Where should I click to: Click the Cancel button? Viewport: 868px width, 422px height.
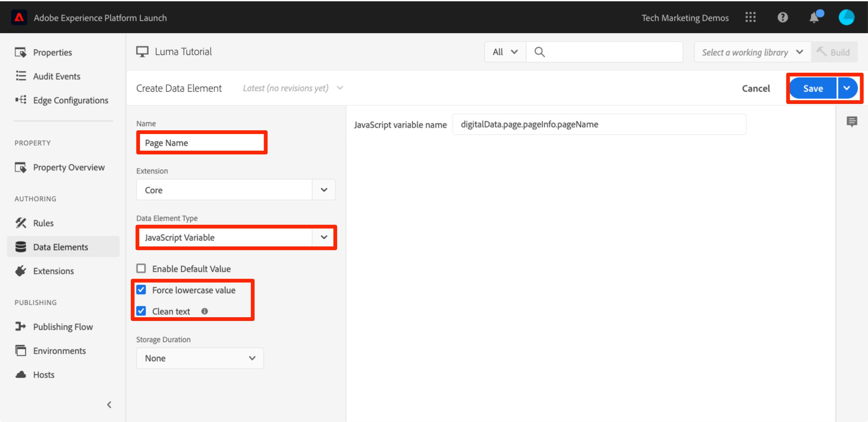(756, 88)
